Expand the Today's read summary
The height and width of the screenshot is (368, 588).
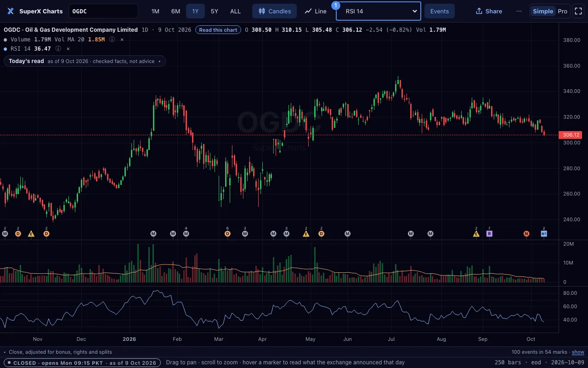pos(85,61)
